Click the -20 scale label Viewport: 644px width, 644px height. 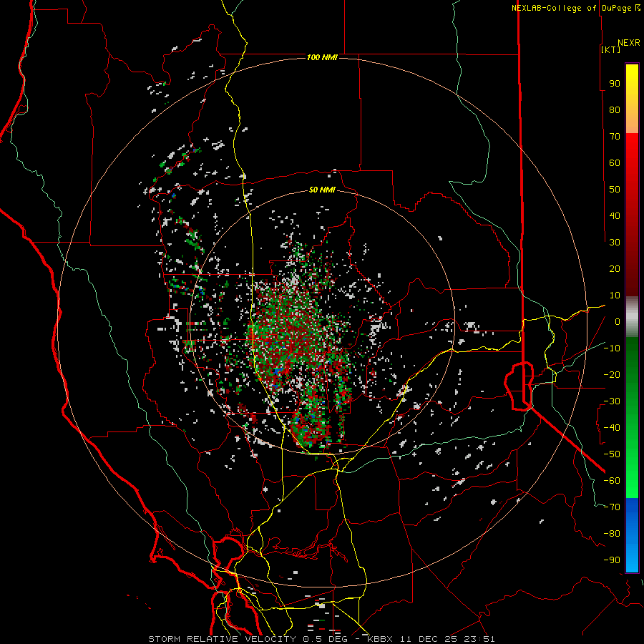click(612, 374)
